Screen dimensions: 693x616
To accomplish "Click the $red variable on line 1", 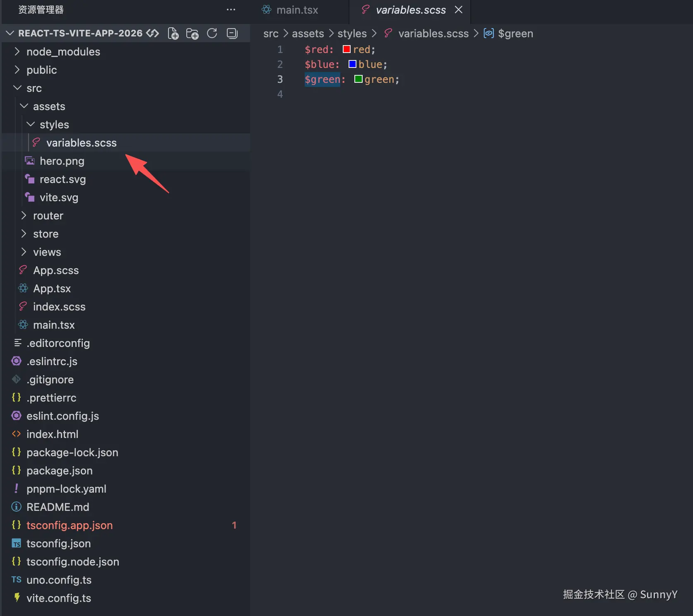I will (316, 50).
